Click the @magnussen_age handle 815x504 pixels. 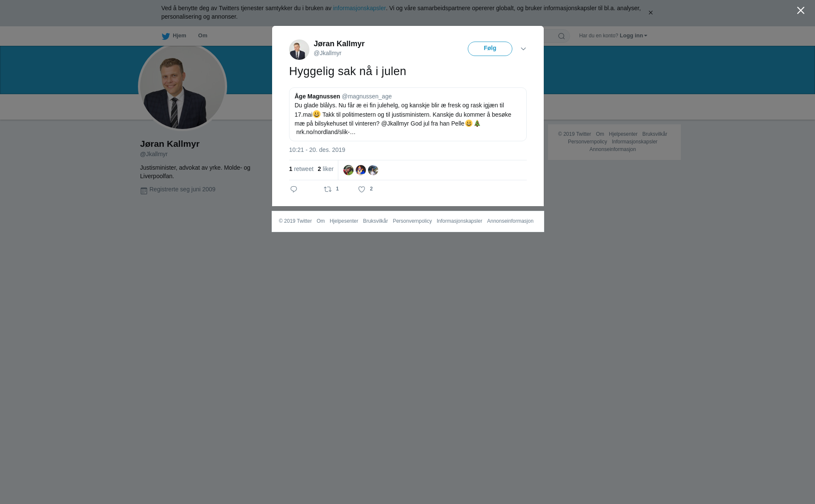pos(367,96)
